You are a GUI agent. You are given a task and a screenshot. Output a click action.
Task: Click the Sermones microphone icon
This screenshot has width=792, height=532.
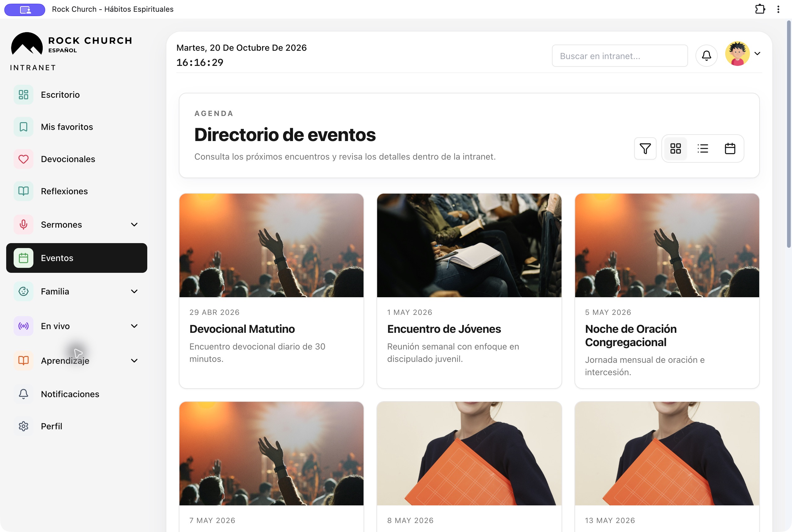(24, 225)
